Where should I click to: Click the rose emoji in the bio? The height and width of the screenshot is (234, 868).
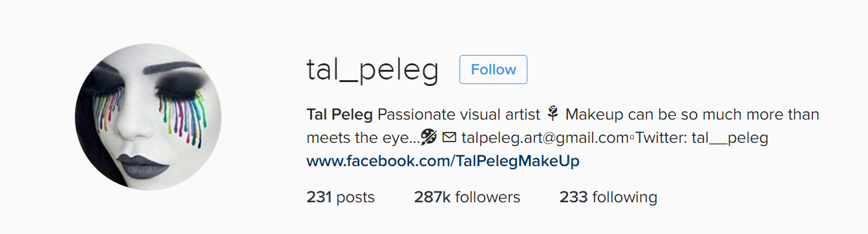[553, 115]
